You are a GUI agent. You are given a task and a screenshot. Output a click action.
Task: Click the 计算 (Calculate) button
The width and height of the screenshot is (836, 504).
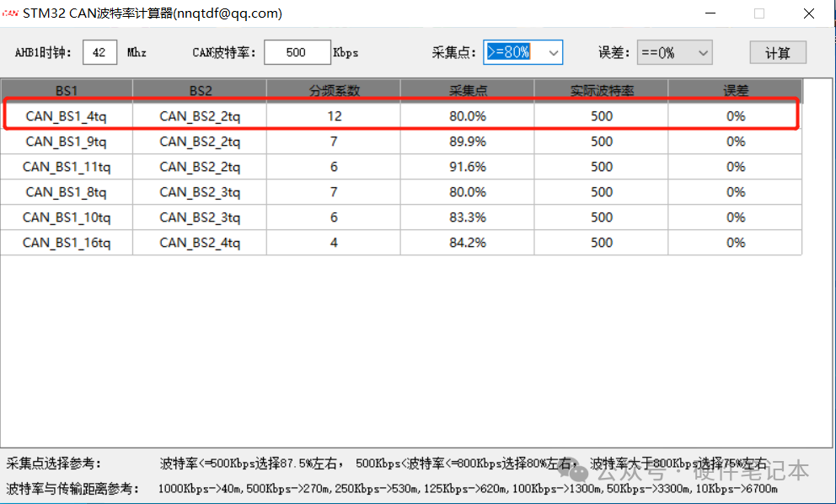[x=777, y=51]
